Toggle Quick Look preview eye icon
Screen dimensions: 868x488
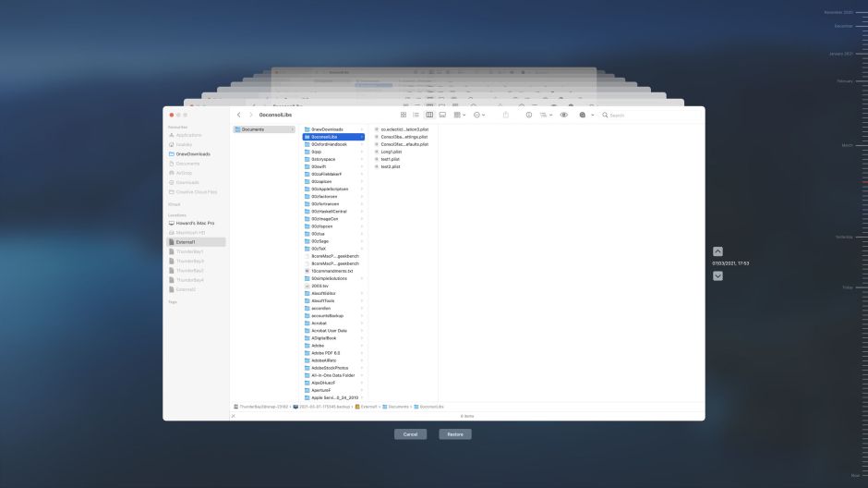click(563, 115)
